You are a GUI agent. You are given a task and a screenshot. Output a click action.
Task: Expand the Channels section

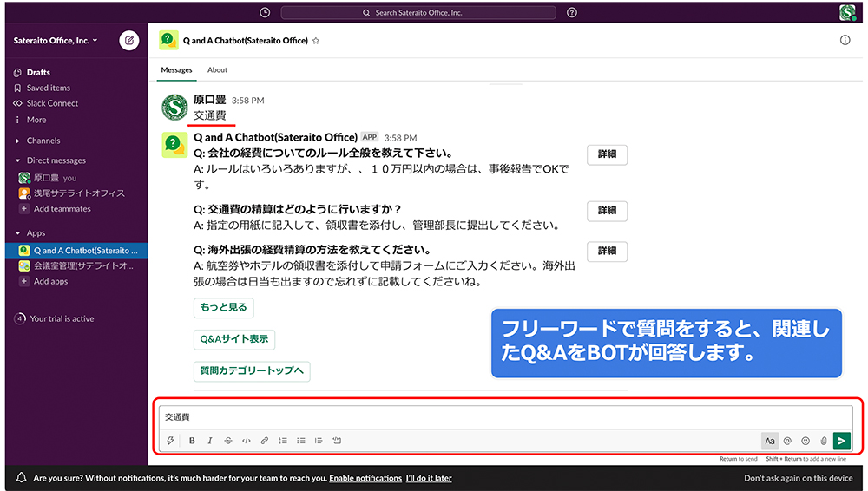(x=43, y=141)
